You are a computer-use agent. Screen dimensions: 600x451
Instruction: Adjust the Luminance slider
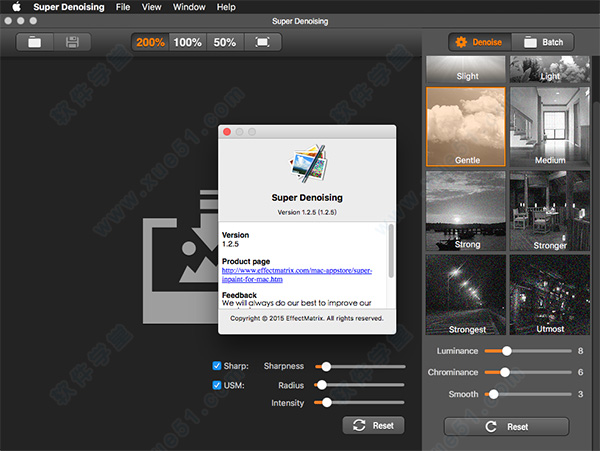(x=528, y=351)
